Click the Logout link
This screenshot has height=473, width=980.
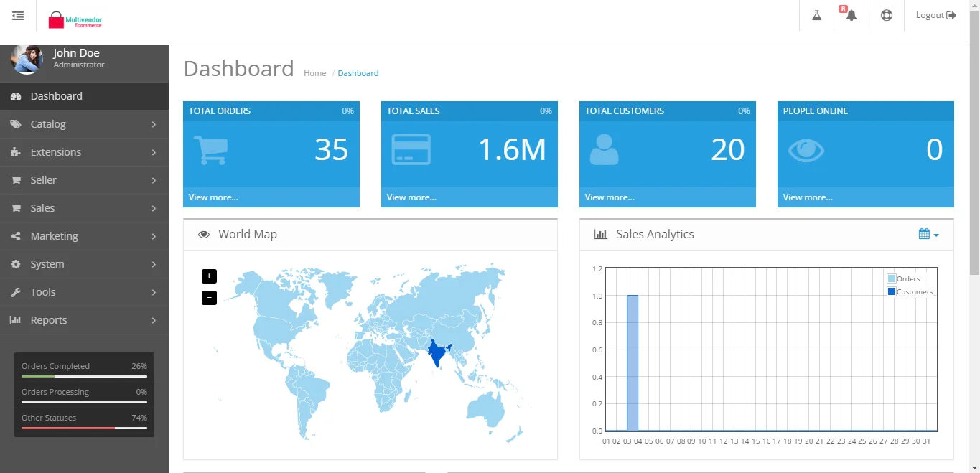936,15
